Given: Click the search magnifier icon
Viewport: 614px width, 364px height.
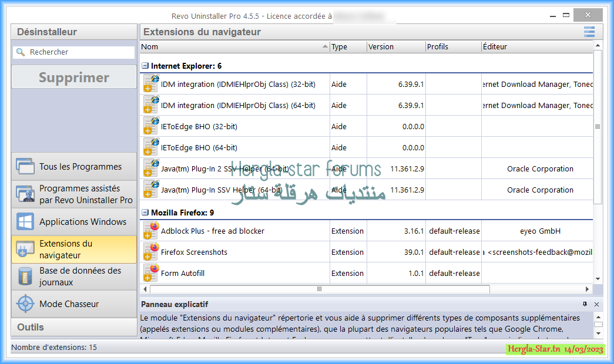Looking at the screenshot, I should pos(21,52).
